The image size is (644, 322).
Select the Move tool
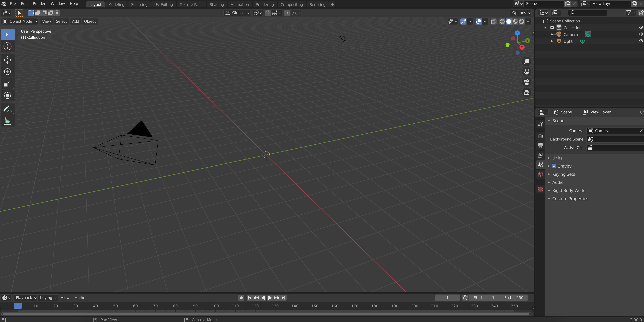pos(7,60)
